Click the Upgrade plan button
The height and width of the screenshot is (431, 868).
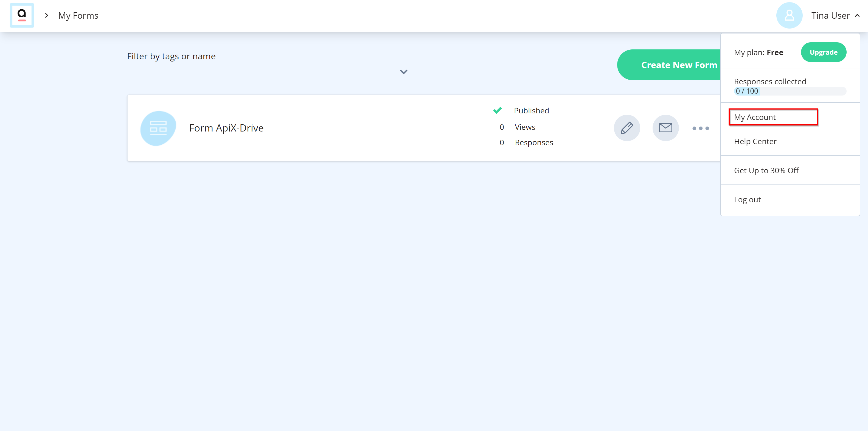(824, 52)
